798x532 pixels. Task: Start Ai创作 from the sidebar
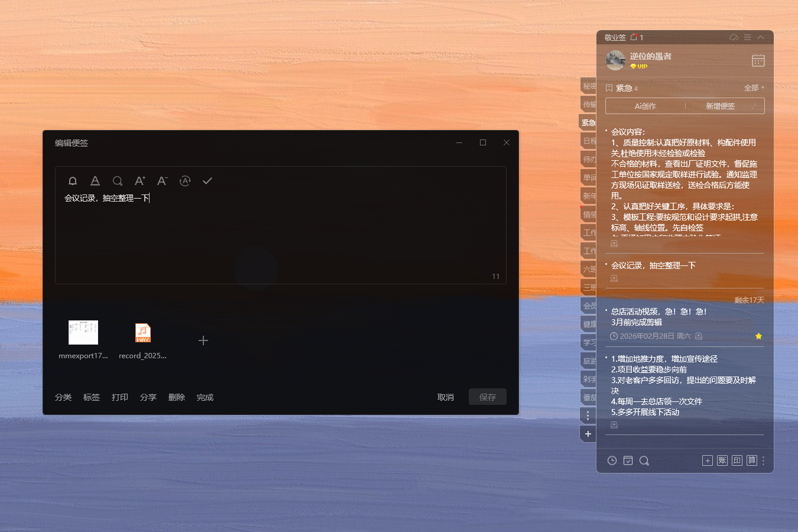[x=645, y=106]
